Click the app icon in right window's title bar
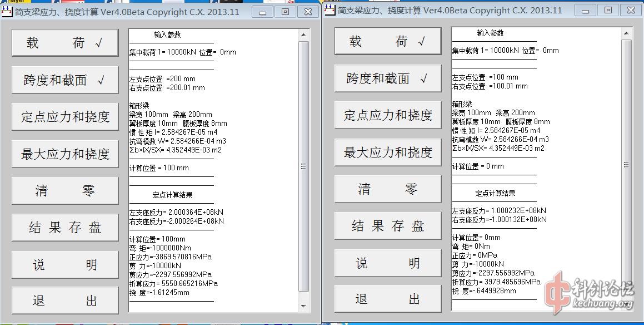 (330, 10)
